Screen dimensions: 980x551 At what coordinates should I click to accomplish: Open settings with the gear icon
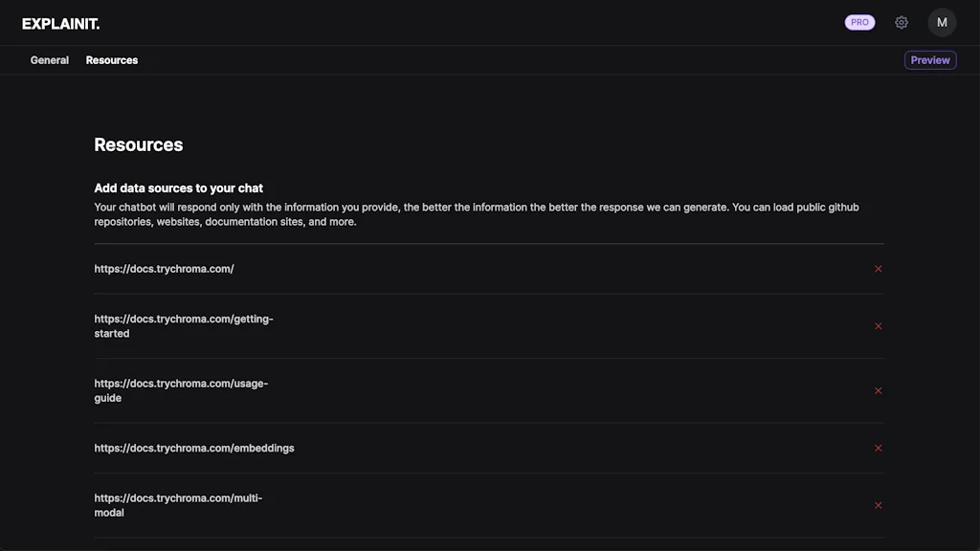[901, 22]
